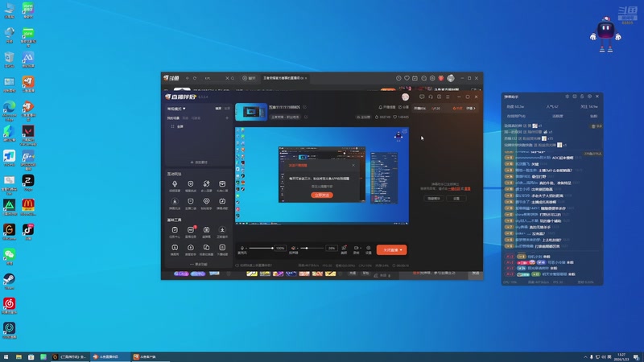The height and width of the screenshot is (362, 644).
Task: Edit the stream title with the pencil icon
Action: click(x=304, y=107)
